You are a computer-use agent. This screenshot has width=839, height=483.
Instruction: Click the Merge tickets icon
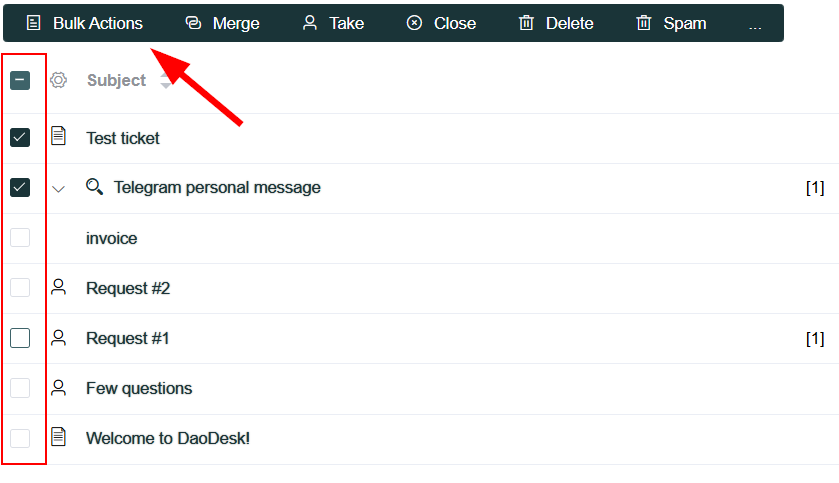tap(193, 23)
